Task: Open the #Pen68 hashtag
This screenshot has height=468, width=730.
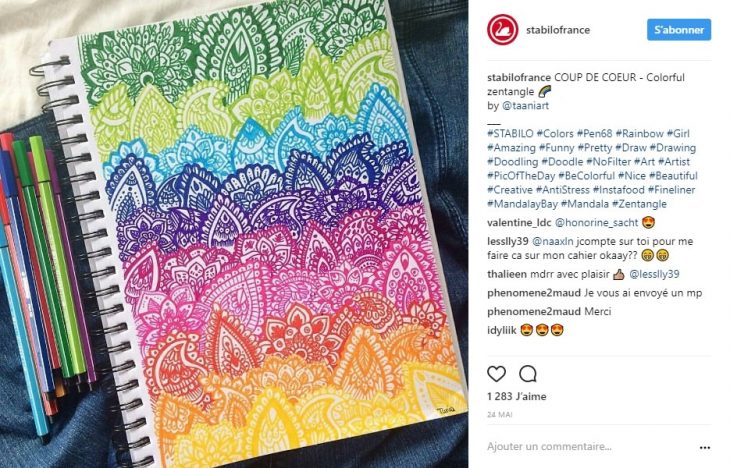Action: click(595, 134)
